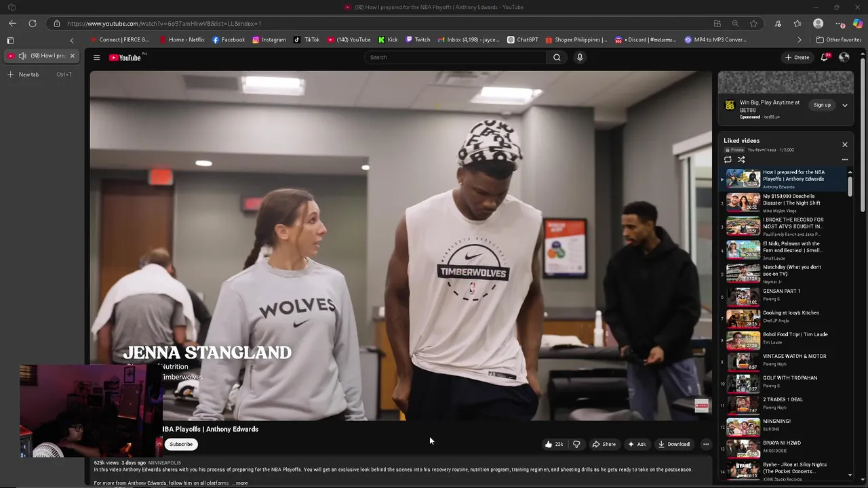Go back in the browser

click(12, 24)
